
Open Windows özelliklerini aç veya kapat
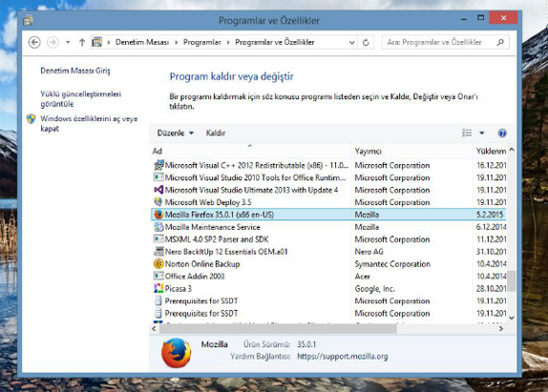click(x=89, y=124)
